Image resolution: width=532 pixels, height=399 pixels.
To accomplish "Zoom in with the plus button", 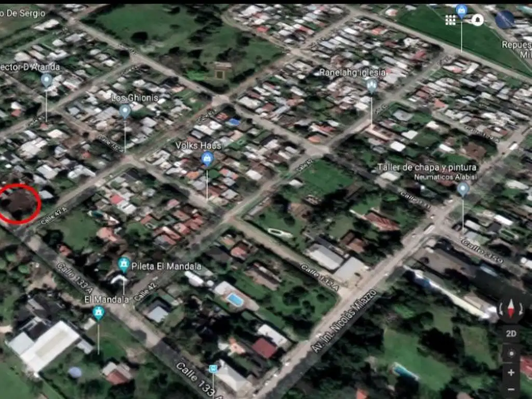I will pos(511,372).
